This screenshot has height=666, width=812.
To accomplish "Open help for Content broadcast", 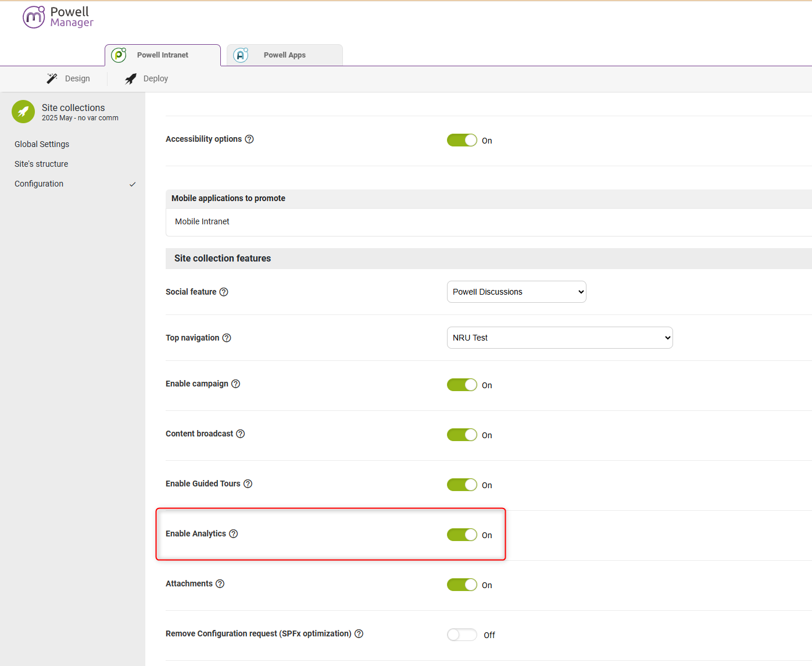I will point(241,434).
